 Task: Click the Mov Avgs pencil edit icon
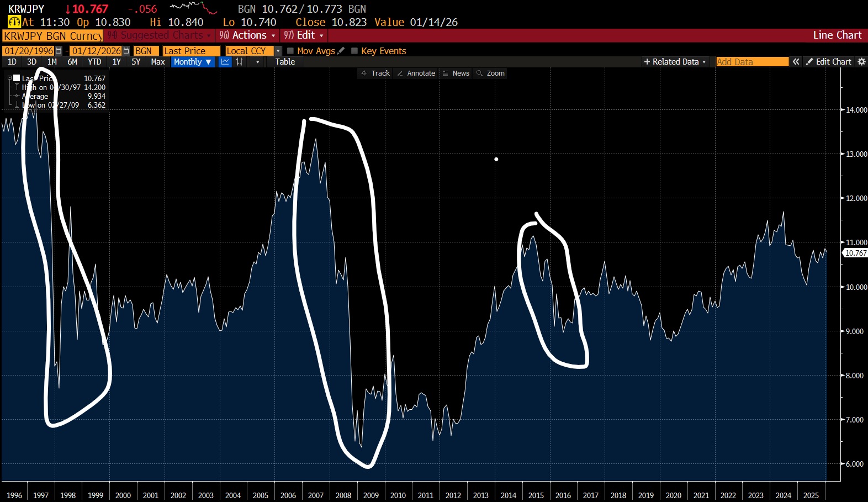click(341, 51)
